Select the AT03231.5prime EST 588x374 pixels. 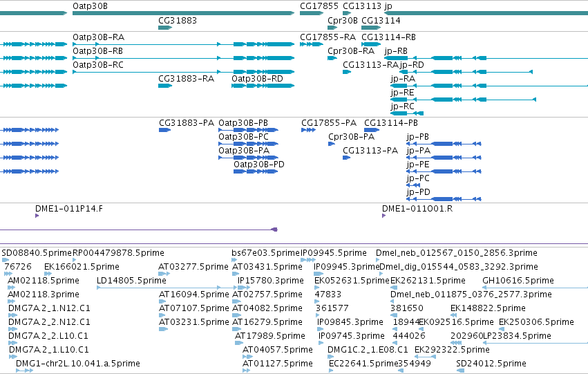click(x=163, y=329)
